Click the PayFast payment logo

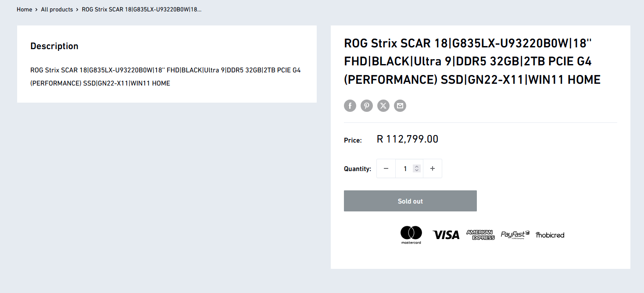pos(515,235)
